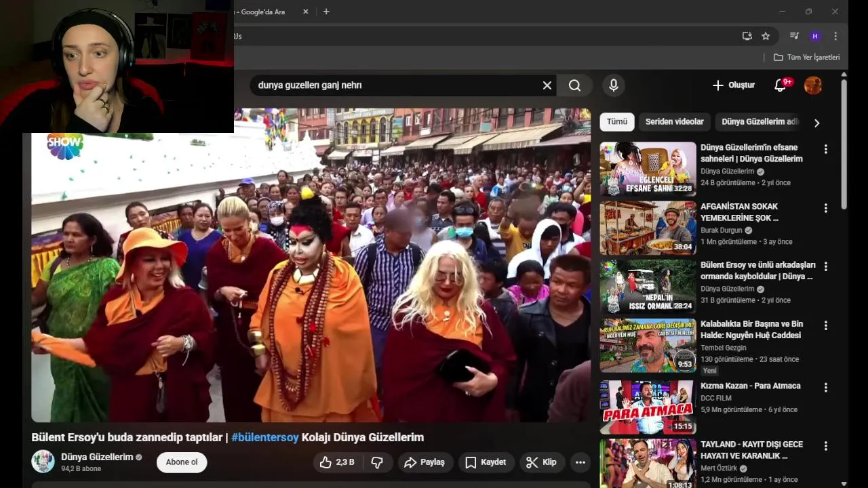The height and width of the screenshot is (488, 868).
Task: Open a new browser tab
Action: [x=326, y=12]
